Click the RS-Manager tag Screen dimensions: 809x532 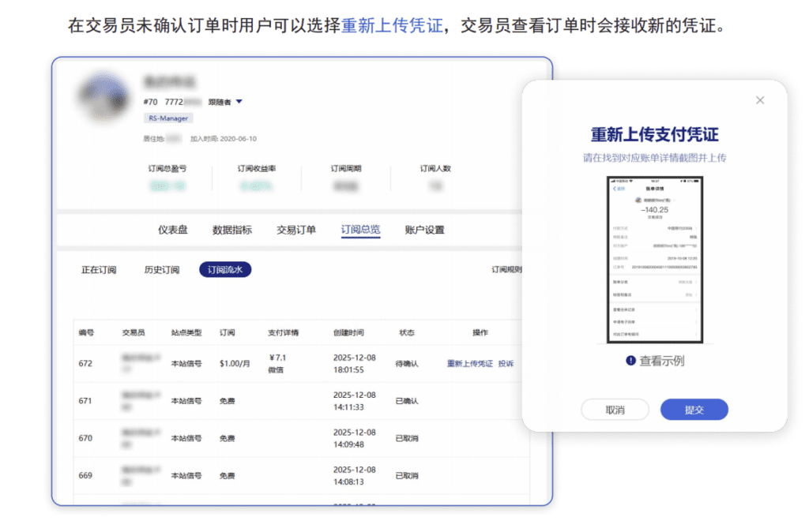168,118
